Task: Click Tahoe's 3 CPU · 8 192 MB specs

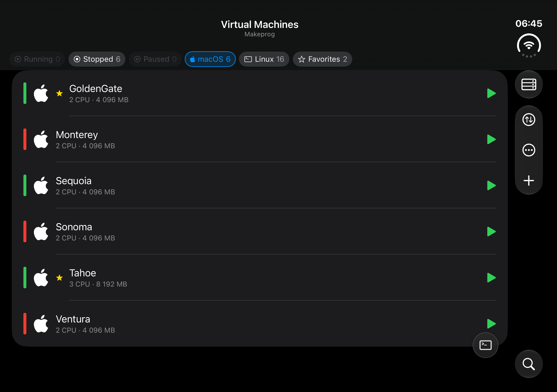Action: point(98,284)
